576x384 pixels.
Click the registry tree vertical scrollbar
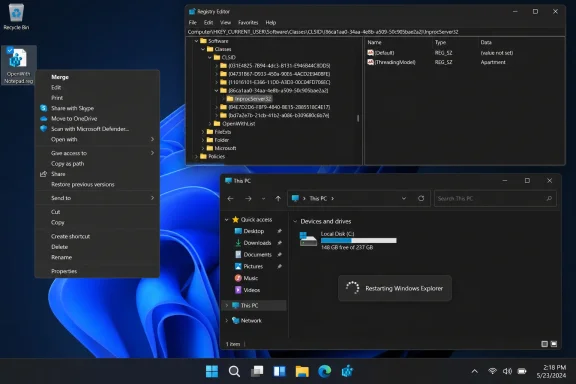[358, 118]
